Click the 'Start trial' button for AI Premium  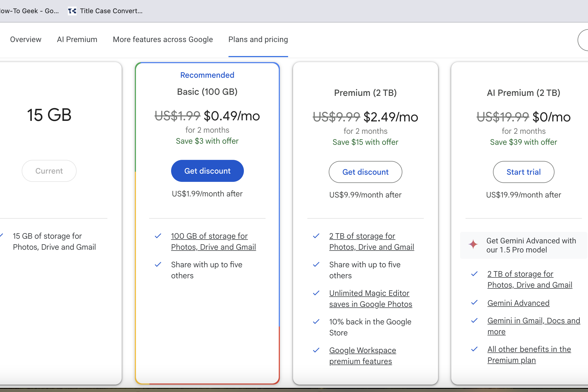523,171
